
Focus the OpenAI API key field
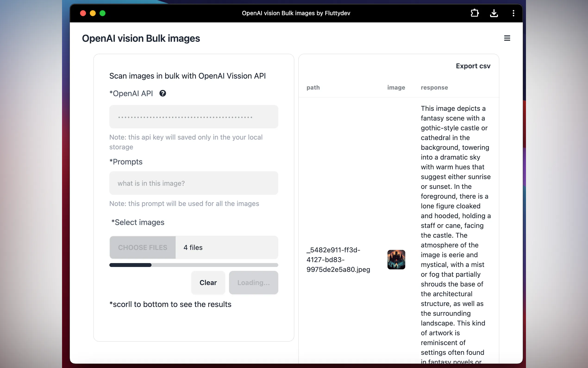[x=194, y=117]
